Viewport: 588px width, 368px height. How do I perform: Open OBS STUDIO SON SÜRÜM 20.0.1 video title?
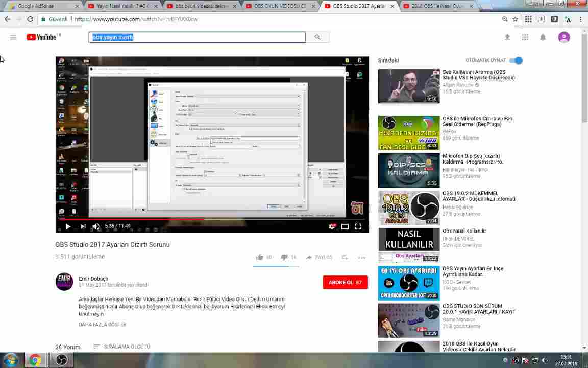tap(479, 309)
